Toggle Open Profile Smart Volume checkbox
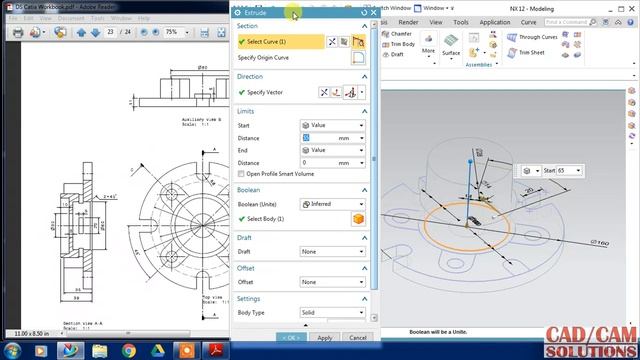 241,174
